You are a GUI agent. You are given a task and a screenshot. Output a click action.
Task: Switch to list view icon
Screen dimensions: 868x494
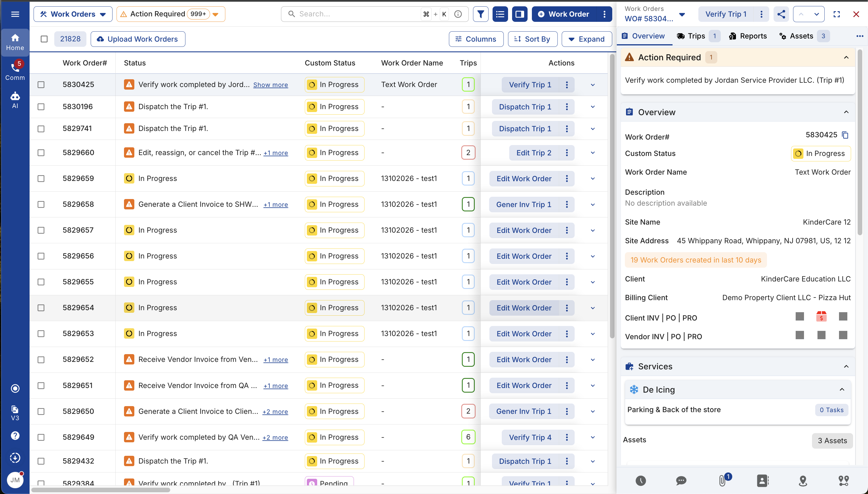click(500, 14)
